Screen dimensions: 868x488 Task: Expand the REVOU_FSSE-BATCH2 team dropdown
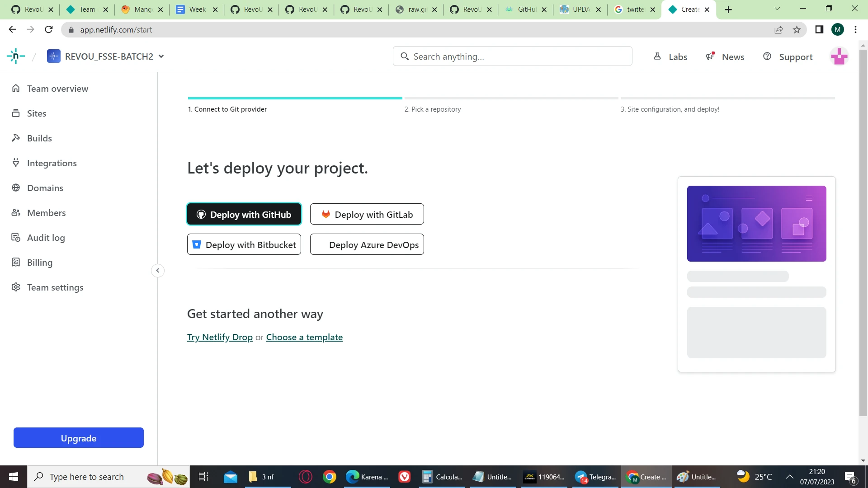(x=161, y=56)
